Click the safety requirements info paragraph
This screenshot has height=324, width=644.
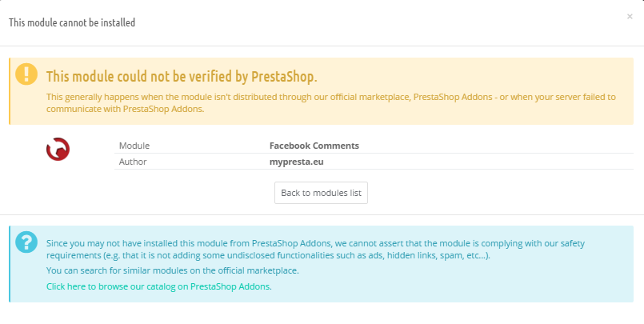pos(315,250)
